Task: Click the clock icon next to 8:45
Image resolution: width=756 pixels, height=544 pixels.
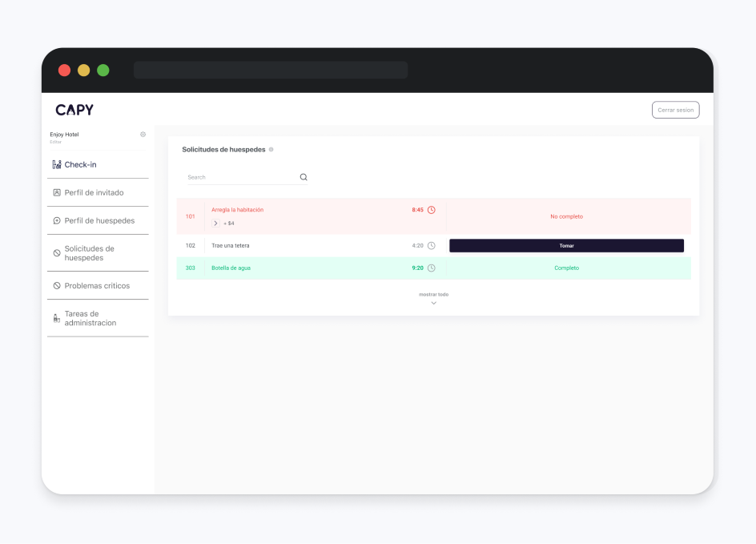Action: (432, 210)
